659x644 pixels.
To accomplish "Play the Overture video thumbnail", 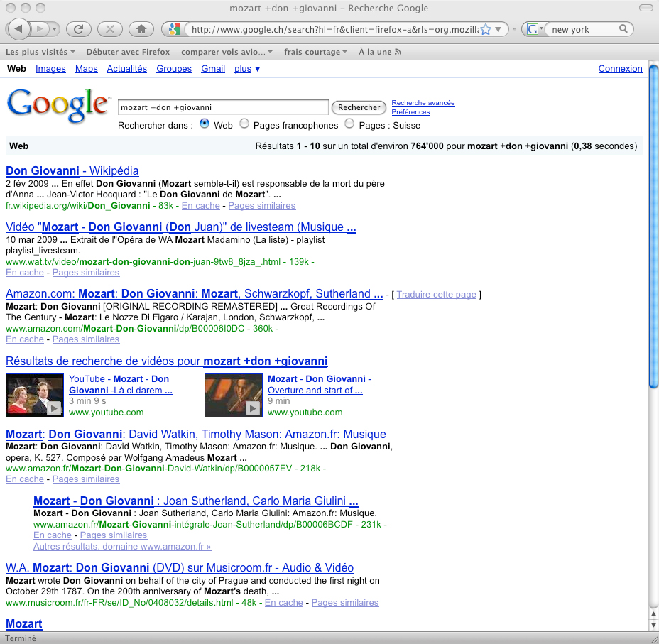I will [x=233, y=395].
